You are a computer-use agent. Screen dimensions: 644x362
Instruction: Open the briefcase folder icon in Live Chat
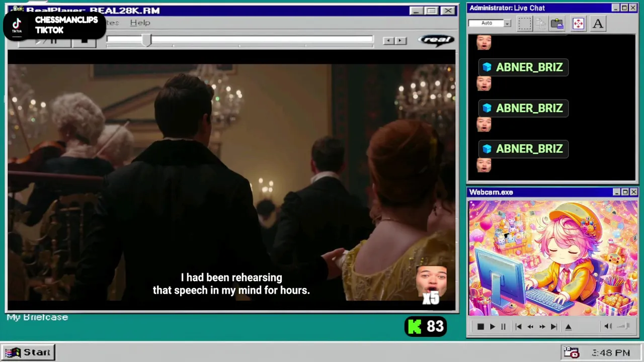coord(557,23)
